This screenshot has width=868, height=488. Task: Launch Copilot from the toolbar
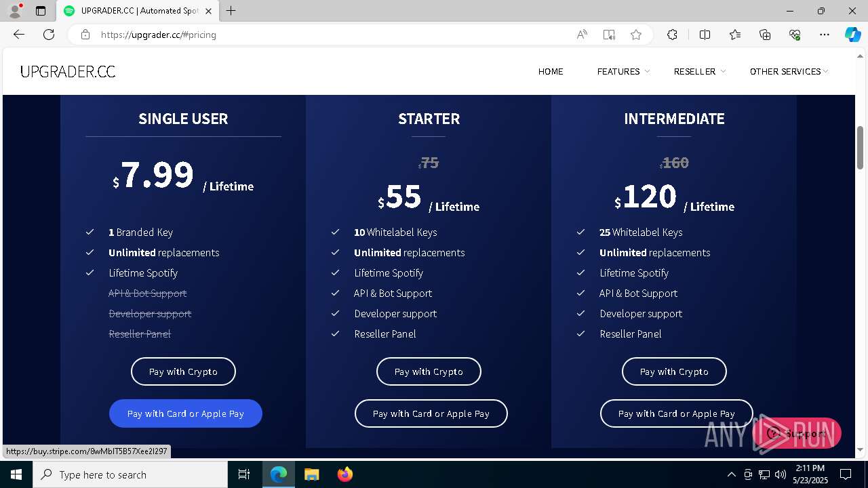(x=852, y=35)
